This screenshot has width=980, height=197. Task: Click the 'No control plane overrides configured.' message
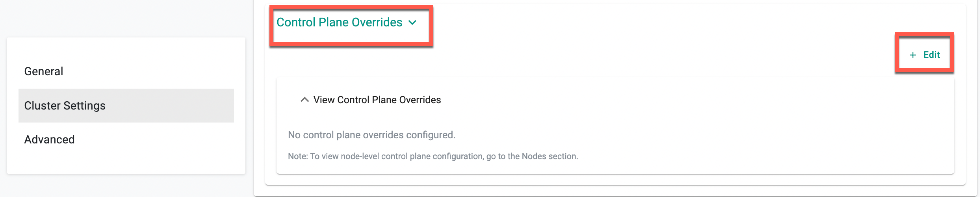tap(371, 135)
